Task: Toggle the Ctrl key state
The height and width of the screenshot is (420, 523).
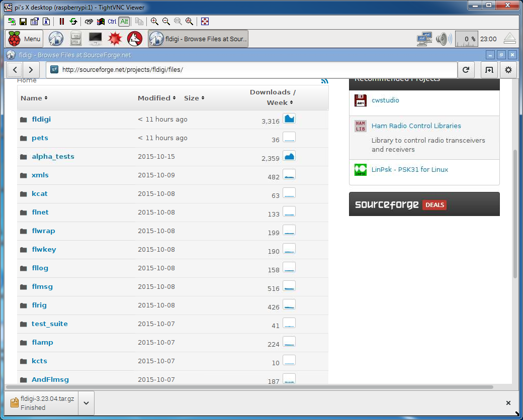Action: [112, 22]
